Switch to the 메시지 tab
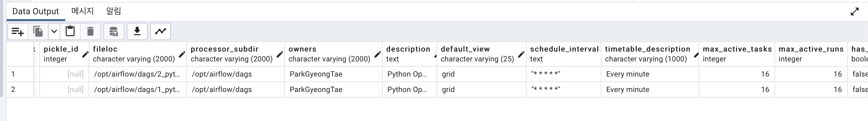This screenshot has width=868, height=121. click(82, 11)
